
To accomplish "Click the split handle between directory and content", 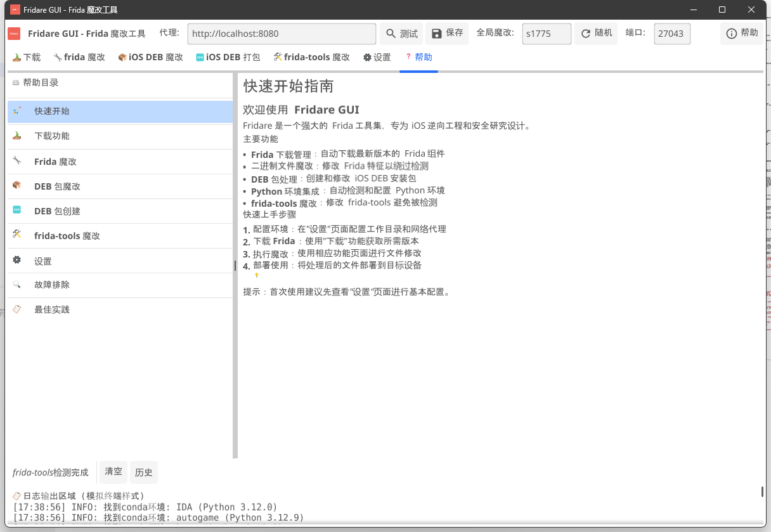I will 235,266.
